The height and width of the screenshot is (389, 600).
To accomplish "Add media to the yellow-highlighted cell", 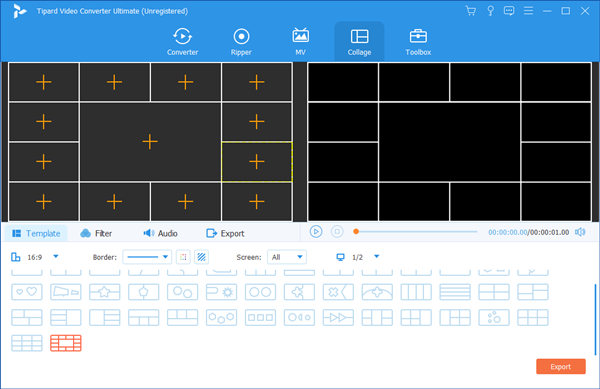I will click(256, 162).
